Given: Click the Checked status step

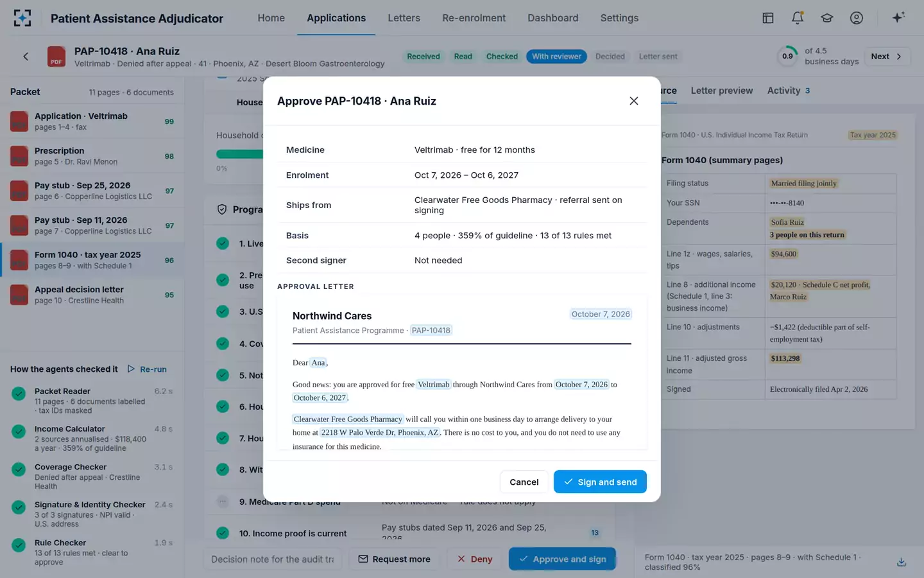Looking at the screenshot, I should (x=502, y=57).
